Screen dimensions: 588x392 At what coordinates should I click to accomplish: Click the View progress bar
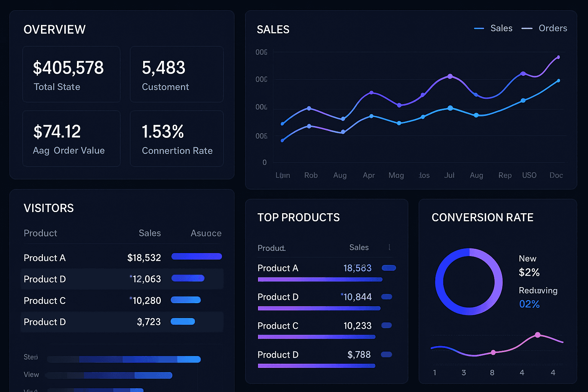[109, 375]
